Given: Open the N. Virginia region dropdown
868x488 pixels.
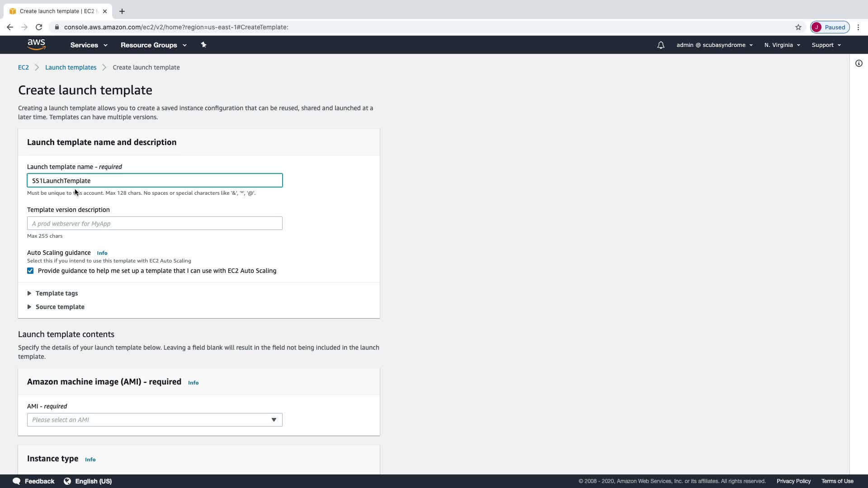Looking at the screenshot, I should pos(782,45).
